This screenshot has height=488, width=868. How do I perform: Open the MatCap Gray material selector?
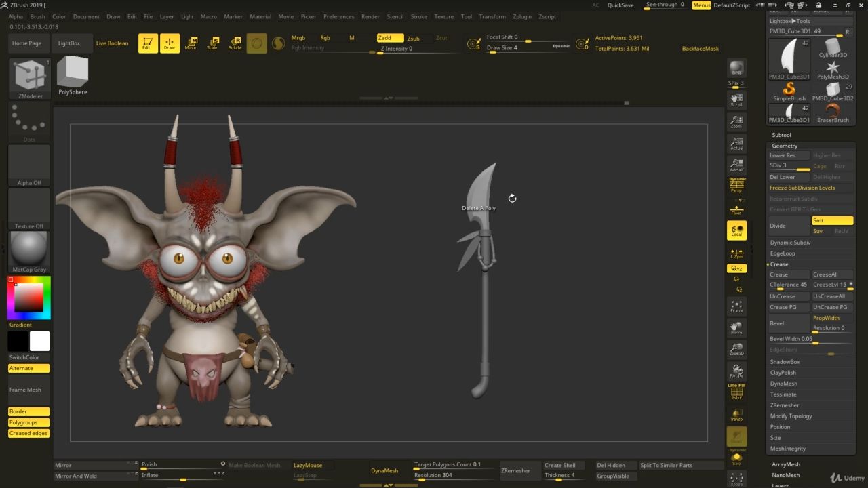(x=29, y=252)
